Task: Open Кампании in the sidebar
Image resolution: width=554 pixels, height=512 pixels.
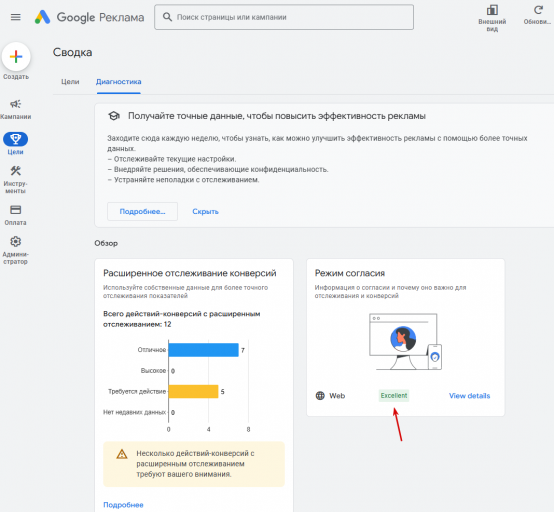Action: (16, 109)
